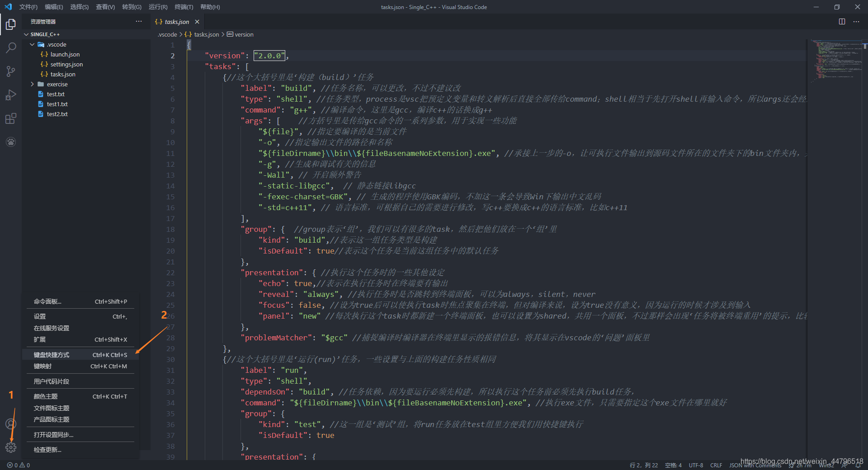Click .vscode in the breadcrumb
Viewport: 868px width, 470px height.
click(x=167, y=34)
